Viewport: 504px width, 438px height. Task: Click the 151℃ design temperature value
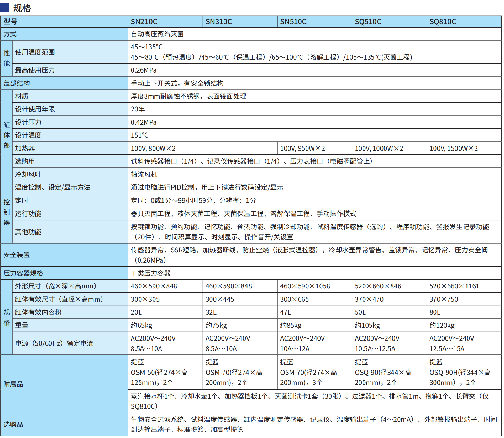pos(139,135)
